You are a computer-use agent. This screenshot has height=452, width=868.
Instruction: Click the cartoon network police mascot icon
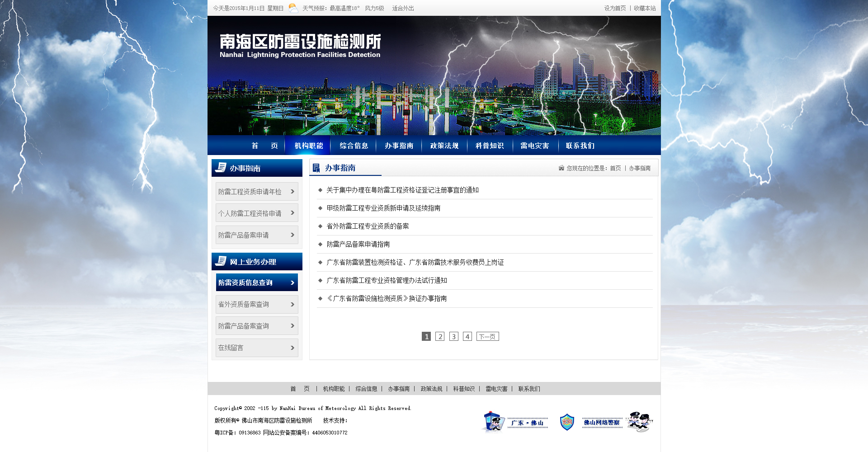tap(639, 422)
